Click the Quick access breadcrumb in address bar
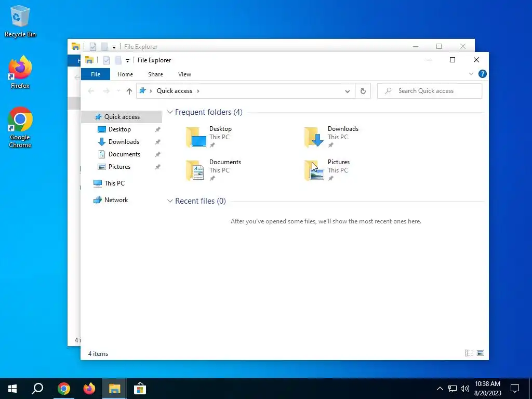 click(175, 91)
